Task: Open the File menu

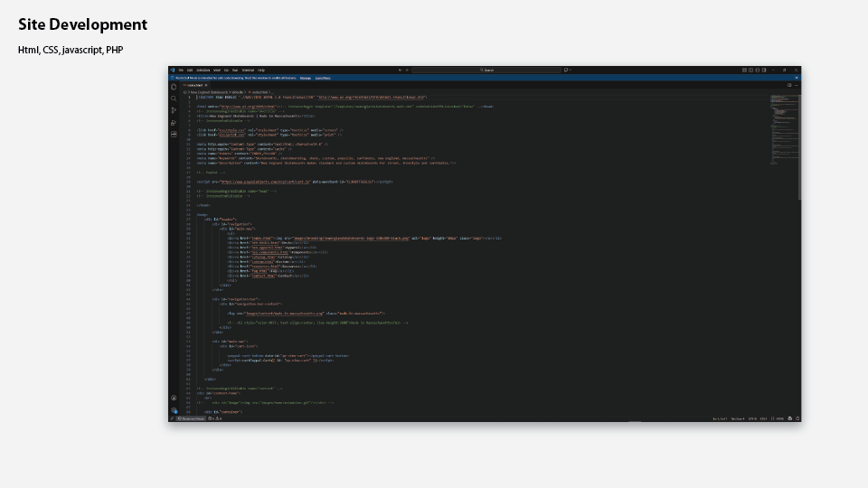Action: click(x=181, y=70)
